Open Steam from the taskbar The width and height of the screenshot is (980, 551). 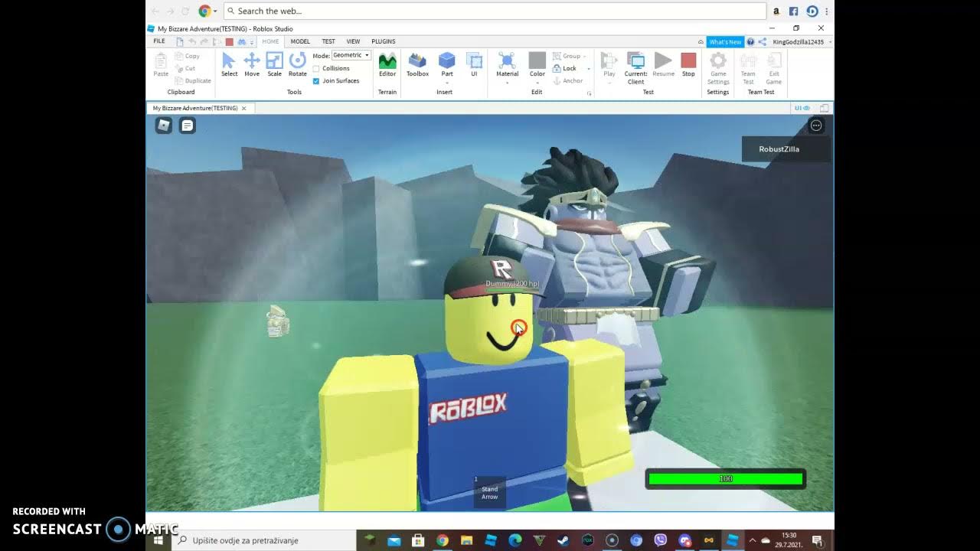point(563,540)
